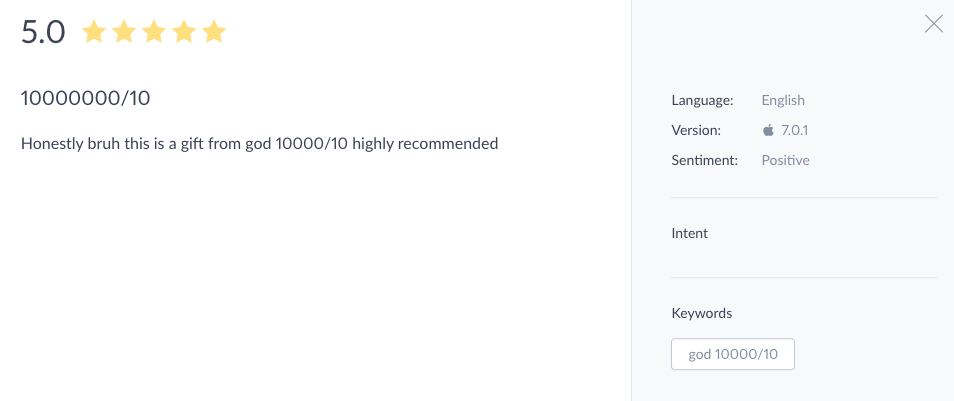Click the third rating star

154,32
